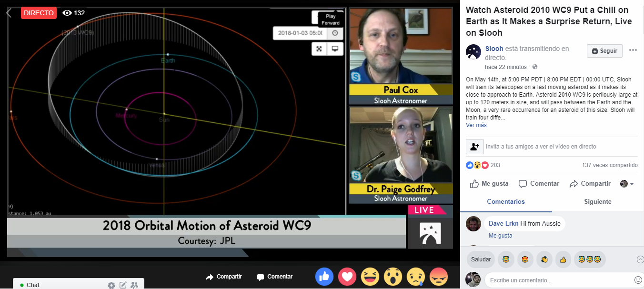The image size is (644, 289).
Task: React with laughing Haha emoji
Action: point(370,276)
